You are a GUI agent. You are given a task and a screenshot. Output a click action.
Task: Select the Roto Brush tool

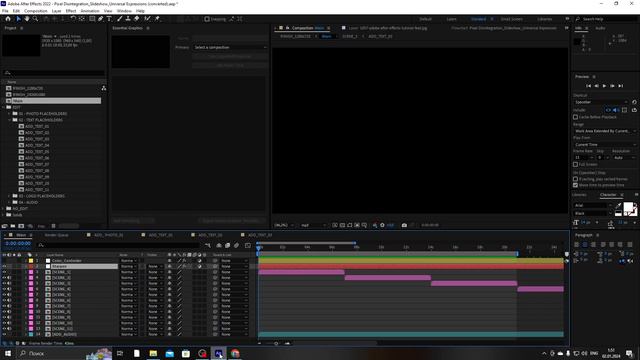click(147, 19)
